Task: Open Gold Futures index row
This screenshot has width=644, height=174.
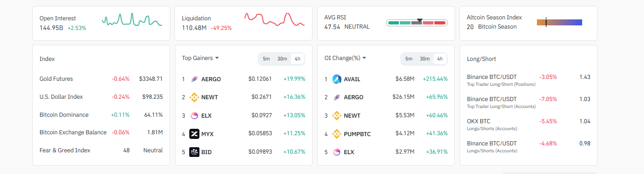Action: point(101,79)
